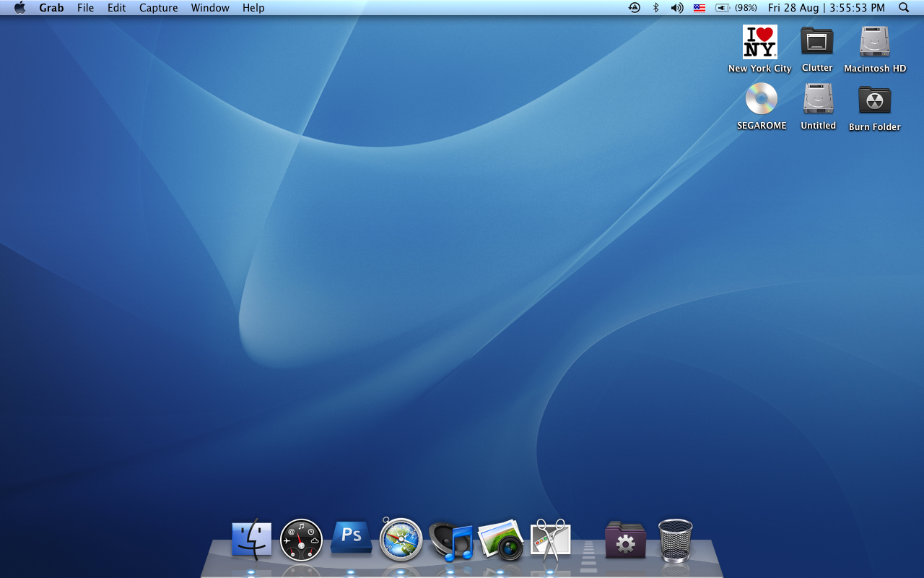Launch Safari compass icon in Dock

coord(401,539)
